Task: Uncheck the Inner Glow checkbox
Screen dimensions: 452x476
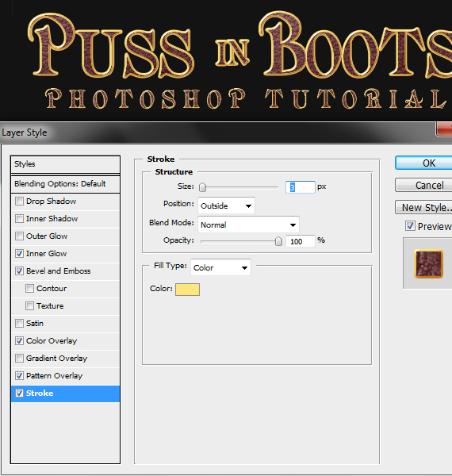Action: (19, 254)
